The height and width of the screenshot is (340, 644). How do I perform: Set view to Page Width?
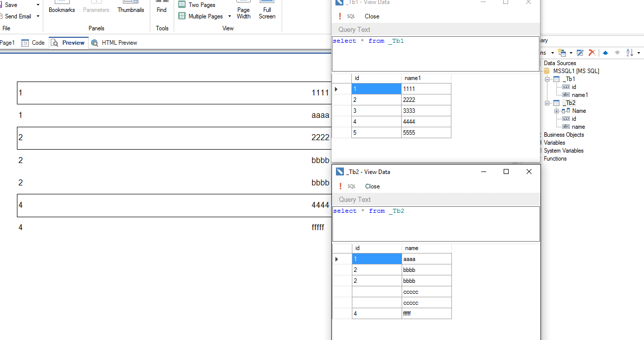click(x=243, y=10)
